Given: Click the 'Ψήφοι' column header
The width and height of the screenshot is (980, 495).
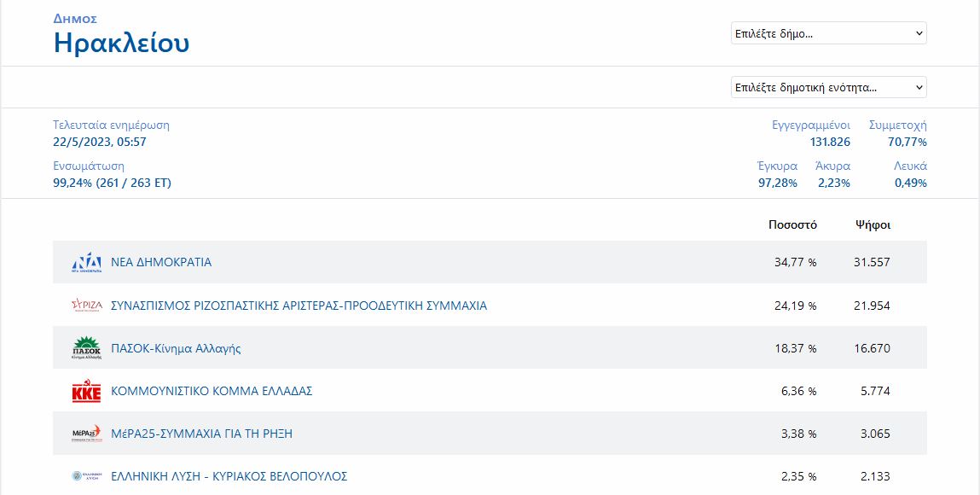Looking at the screenshot, I should (x=873, y=225).
